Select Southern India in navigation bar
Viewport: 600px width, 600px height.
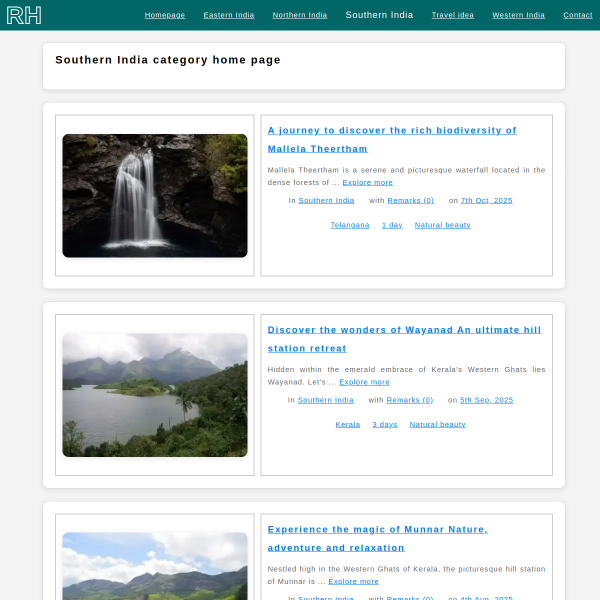[x=379, y=15]
